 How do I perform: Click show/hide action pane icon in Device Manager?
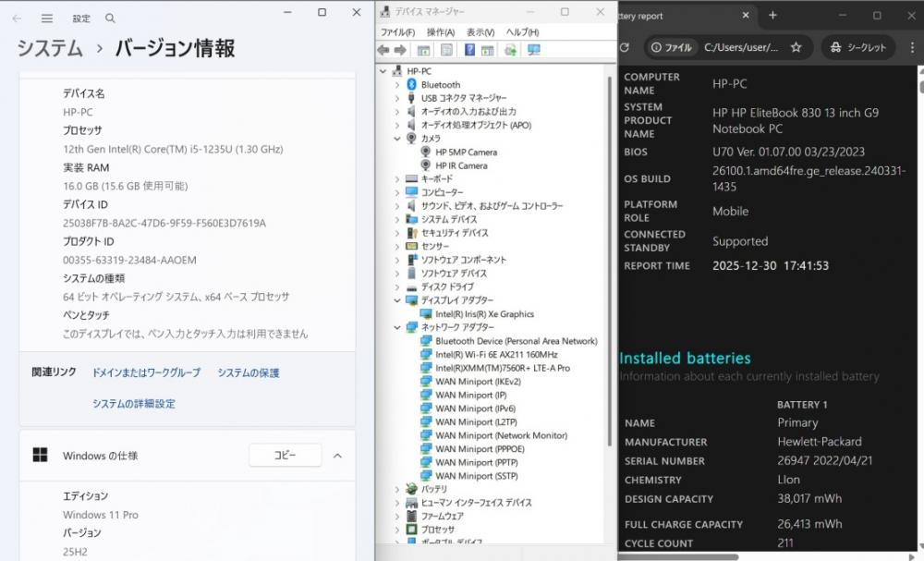pyautogui.click(x=487, y=51)
